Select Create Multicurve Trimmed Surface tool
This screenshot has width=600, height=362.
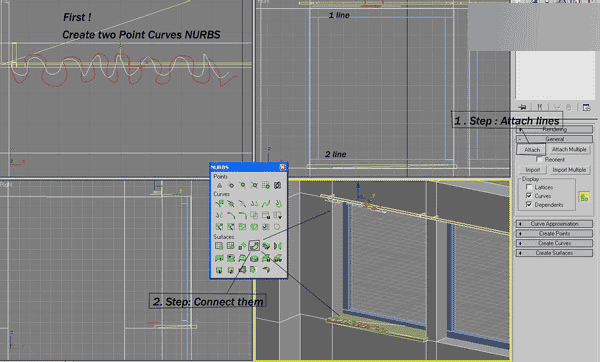(254, 269)
